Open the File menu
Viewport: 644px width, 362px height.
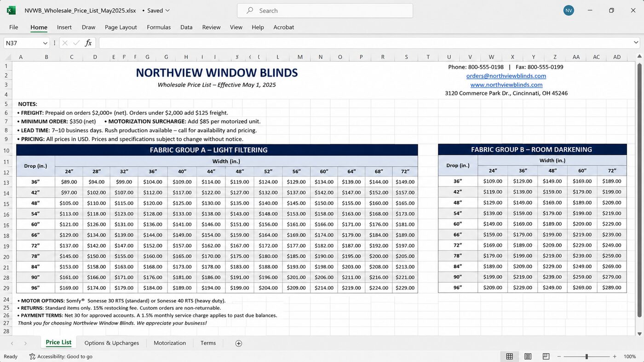tap(14, 27)
